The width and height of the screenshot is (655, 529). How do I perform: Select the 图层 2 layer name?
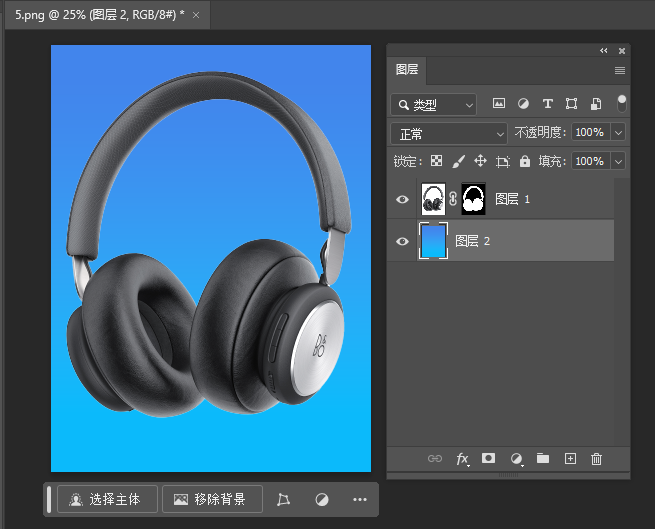(x=472, y=241)
